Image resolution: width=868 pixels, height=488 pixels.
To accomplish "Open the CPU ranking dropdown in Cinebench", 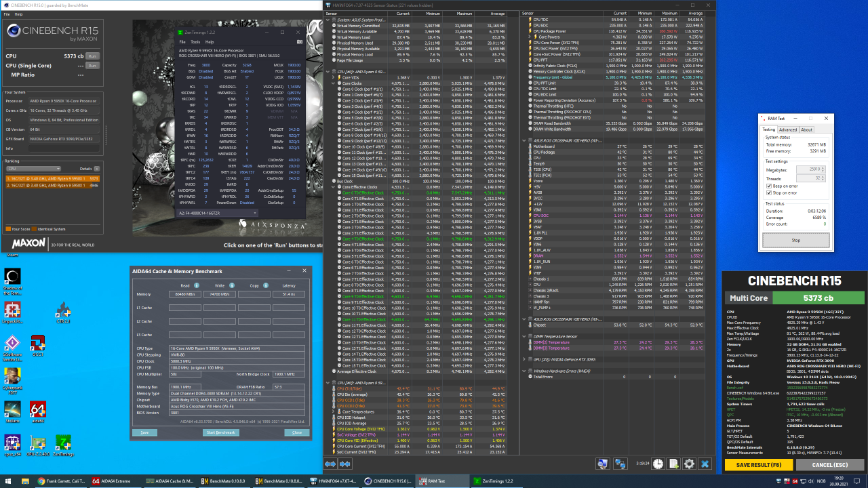I will click(x=33, y=168).
